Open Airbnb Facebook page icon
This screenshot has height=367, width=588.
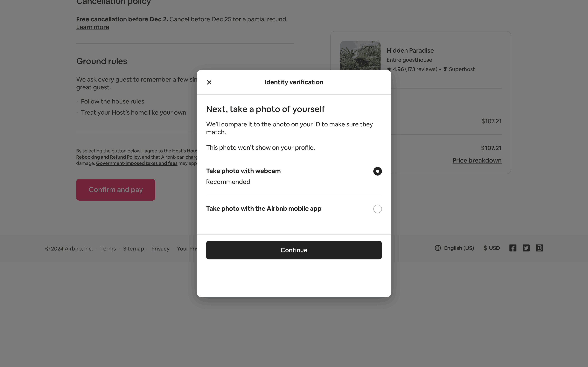click(x=513, y=248)
